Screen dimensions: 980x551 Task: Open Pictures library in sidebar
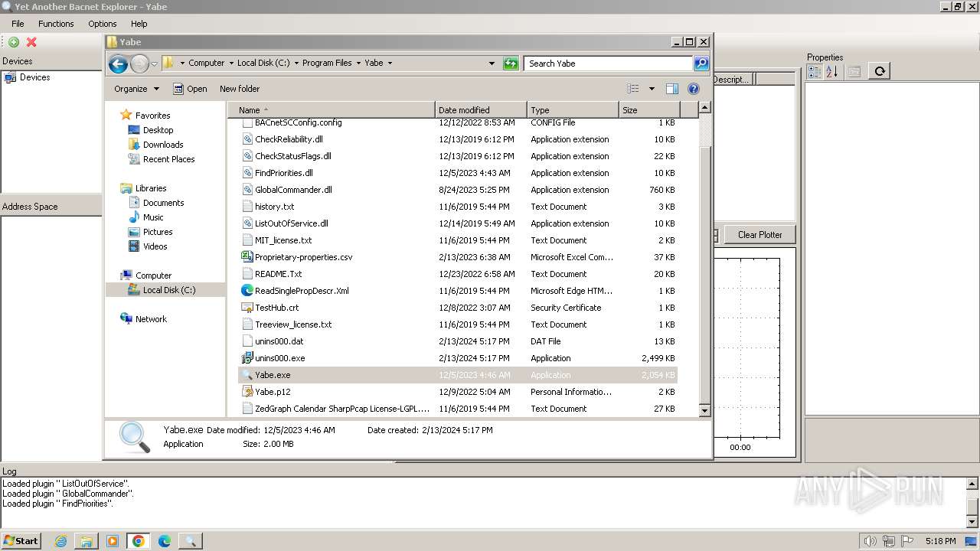pyautogui.click(x=158, y=232)
